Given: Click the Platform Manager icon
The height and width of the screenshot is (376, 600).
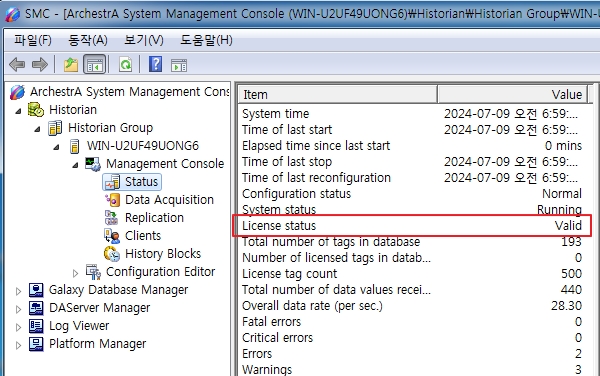Looking at the screenshot, I should click(x=36, y=344).
